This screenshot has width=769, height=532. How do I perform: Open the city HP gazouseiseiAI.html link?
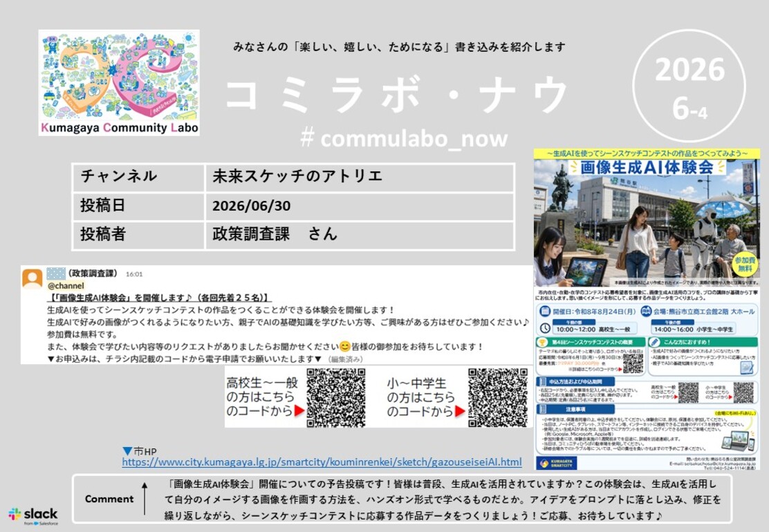click(322, 462)
